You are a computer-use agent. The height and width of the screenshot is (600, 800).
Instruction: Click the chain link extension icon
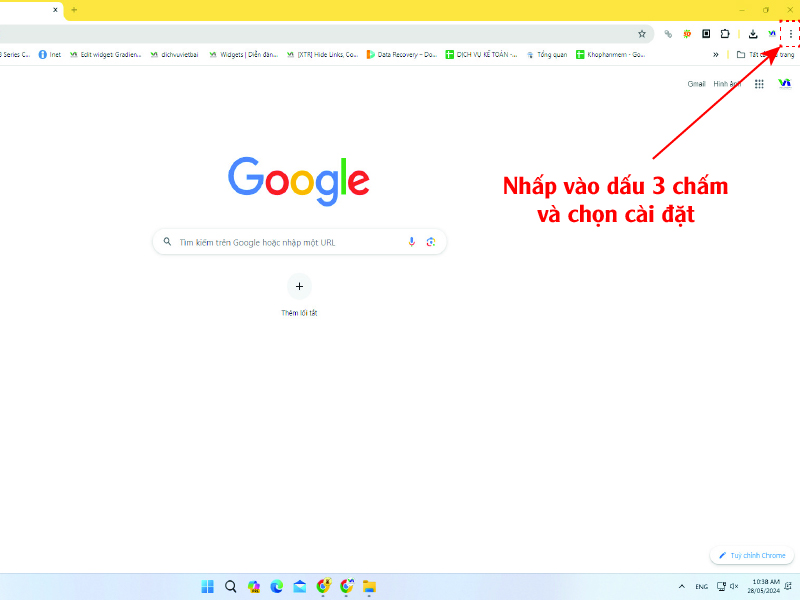coord(668,34)
